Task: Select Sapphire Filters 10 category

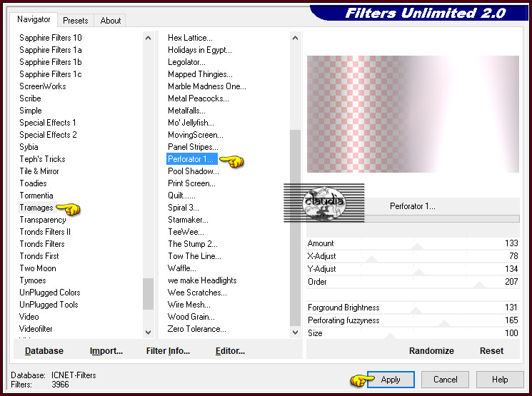Action: click(x=51, y=38)
